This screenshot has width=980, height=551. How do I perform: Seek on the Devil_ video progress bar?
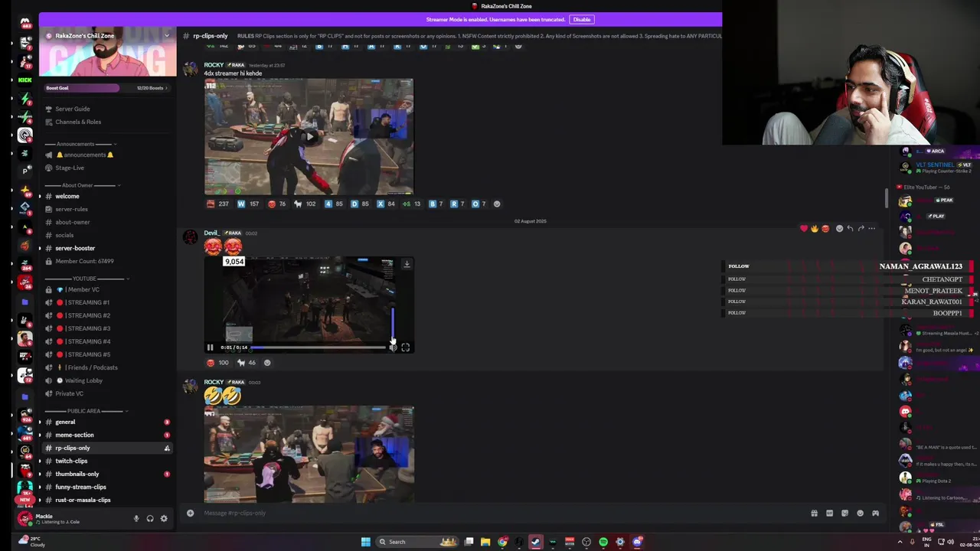pyautogui.click(x=318, y=347)
